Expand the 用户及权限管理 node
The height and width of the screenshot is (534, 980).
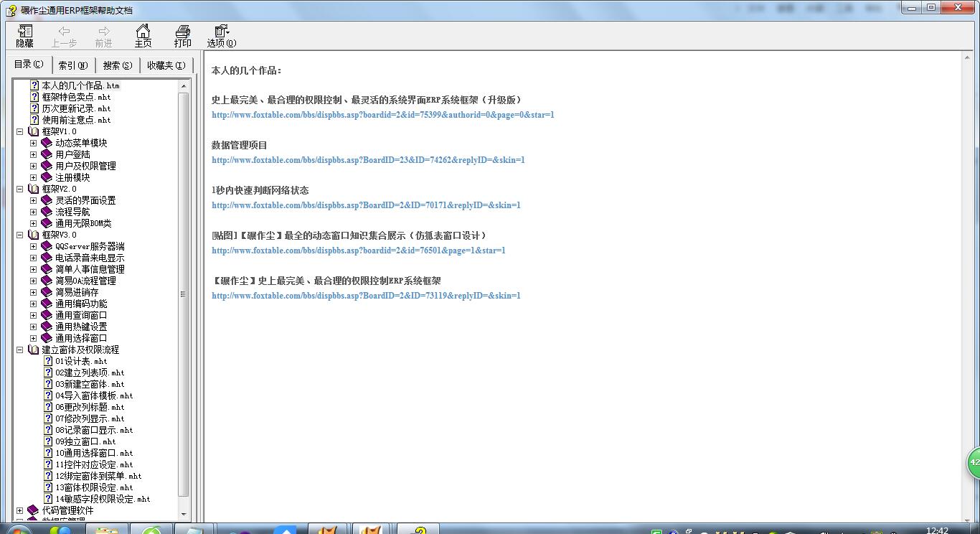pyautogui.click(x=33, y=166)
